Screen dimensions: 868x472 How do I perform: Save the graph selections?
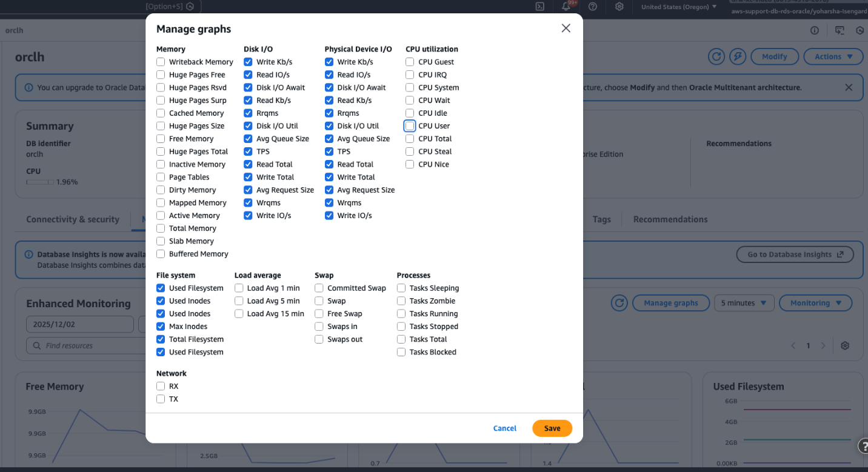[x=552, y=428]
